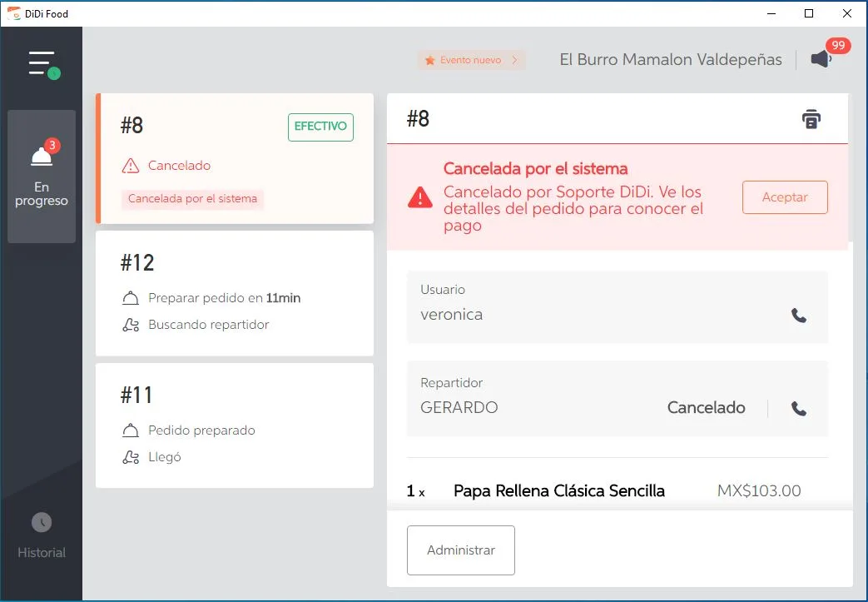
Task: Click the Administrar button
Action: coord(460,550)
